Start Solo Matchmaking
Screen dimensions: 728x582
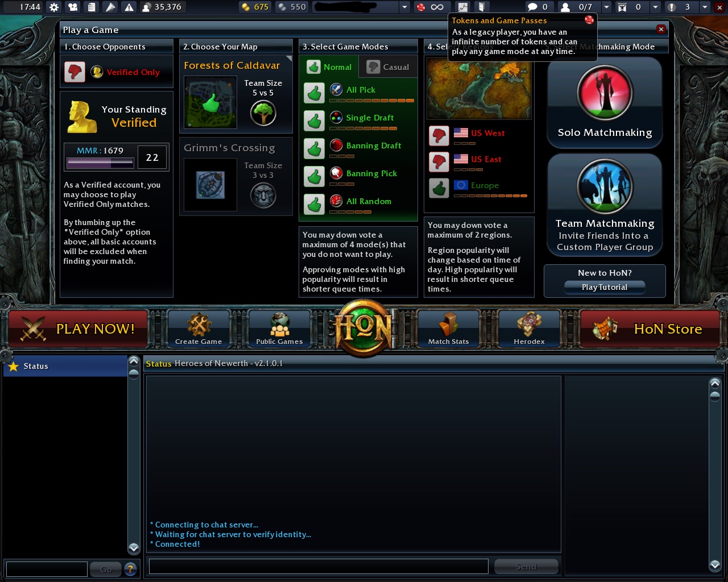[605, 102]
